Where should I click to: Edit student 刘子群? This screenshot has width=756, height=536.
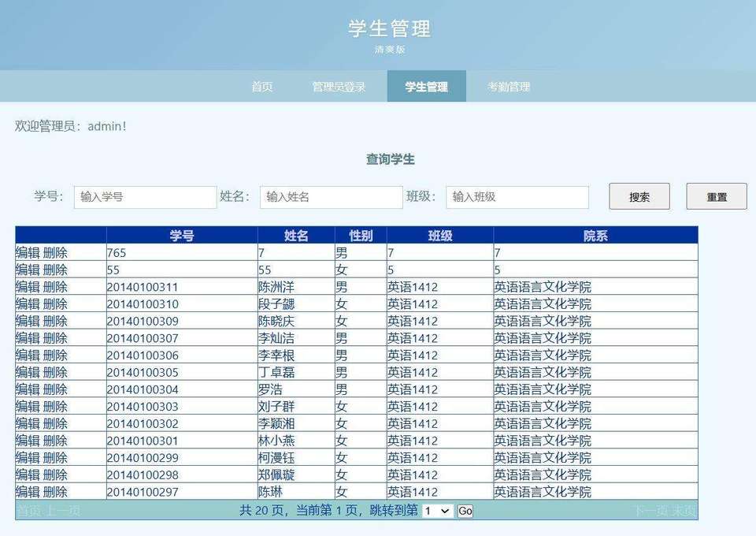[x=28, y=407]
